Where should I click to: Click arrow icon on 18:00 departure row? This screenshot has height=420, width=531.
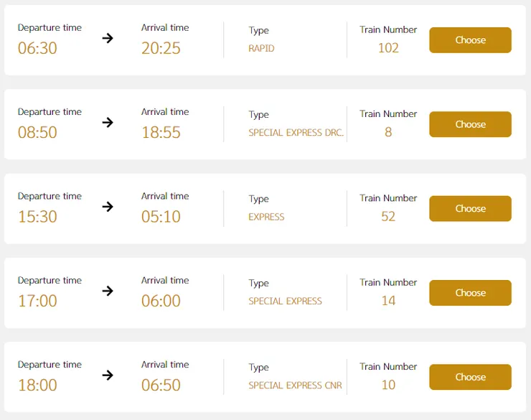point(108,375)
